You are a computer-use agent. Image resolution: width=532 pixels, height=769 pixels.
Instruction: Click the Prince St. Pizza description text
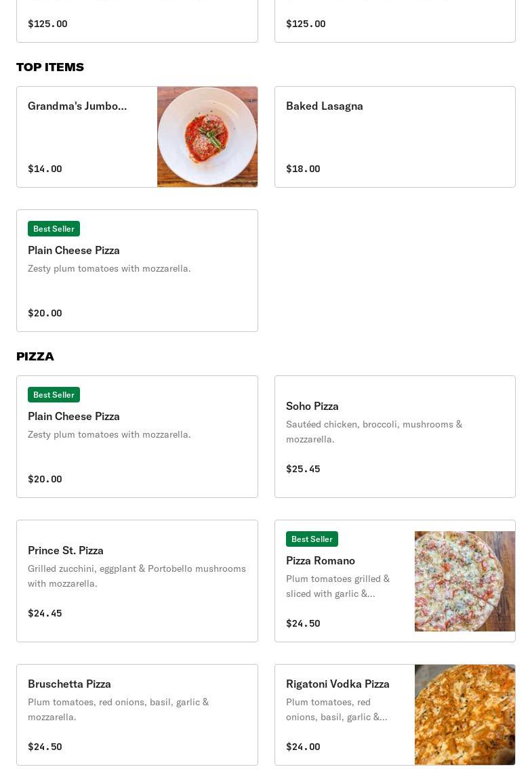tap(136, 576)
